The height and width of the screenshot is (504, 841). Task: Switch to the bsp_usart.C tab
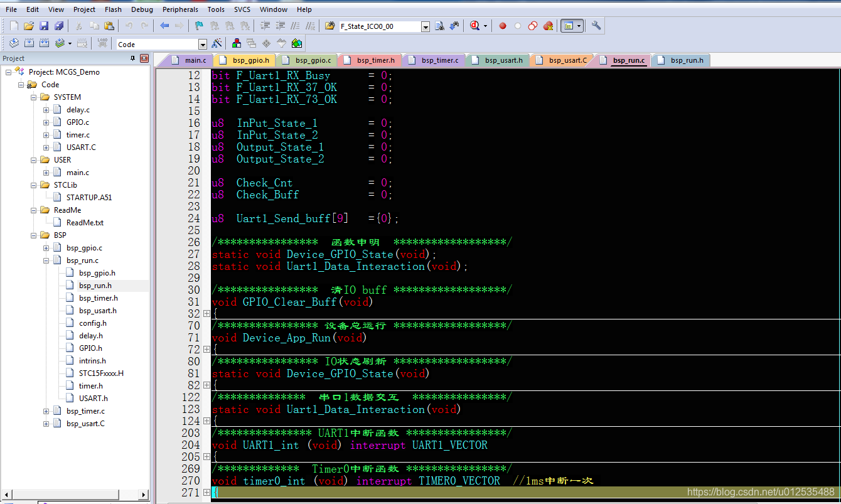pyautogui.click(x=562, y=60)
